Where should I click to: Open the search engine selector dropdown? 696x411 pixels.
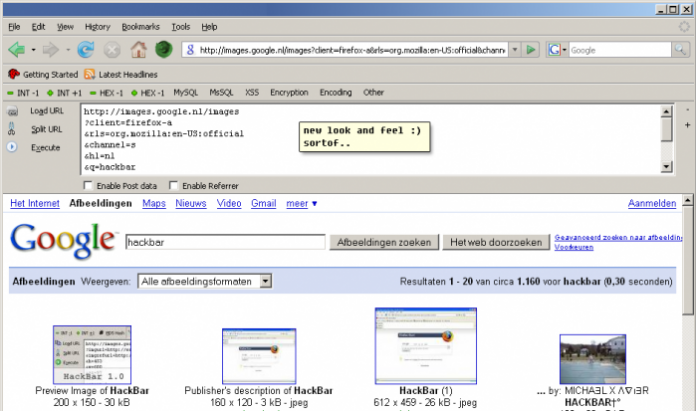point(564,50)
